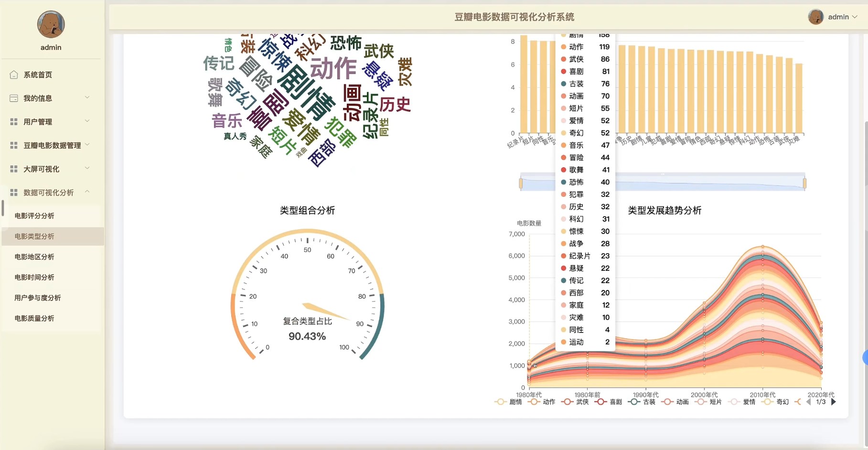Click the 豆瓣电影数据可视化分析系统 header title
Image resolution: width=868 pixels, height=450 pixels.
click(514, 17)
